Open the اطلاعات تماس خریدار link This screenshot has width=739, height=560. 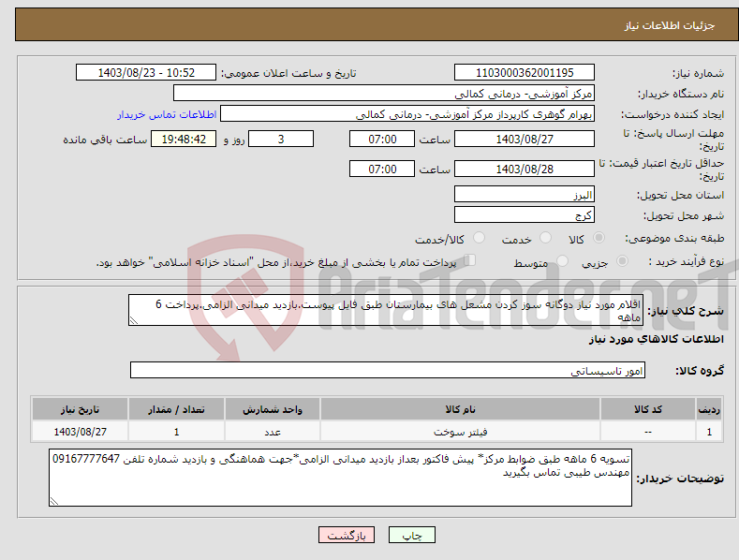click(x=167, y=114)
